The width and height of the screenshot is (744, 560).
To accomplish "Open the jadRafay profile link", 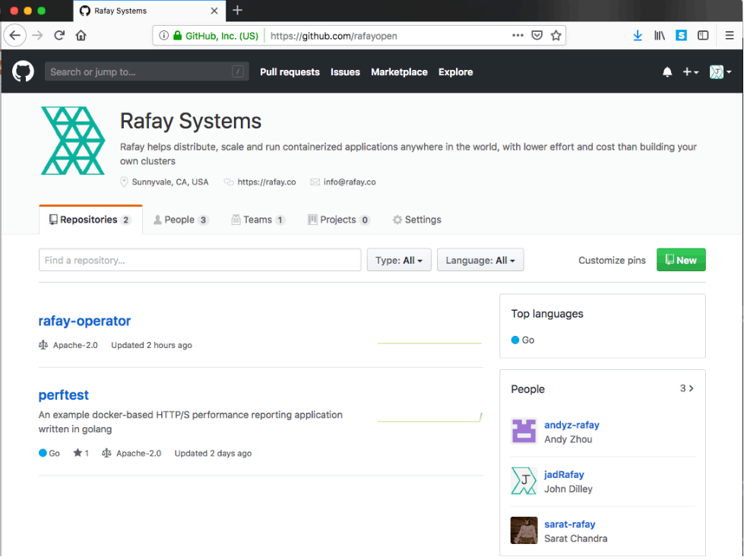I will coord(564,475).
